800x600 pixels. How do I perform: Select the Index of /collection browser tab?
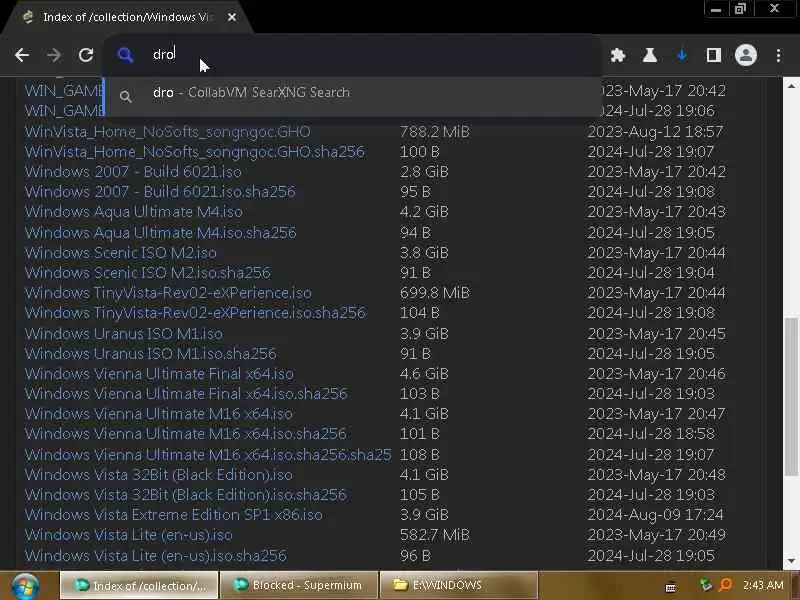click(126, 17)
